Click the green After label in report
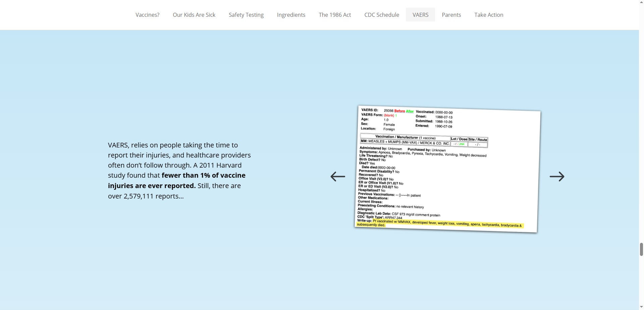The height and width of the screenshot is (310, 644). point(410,111)
